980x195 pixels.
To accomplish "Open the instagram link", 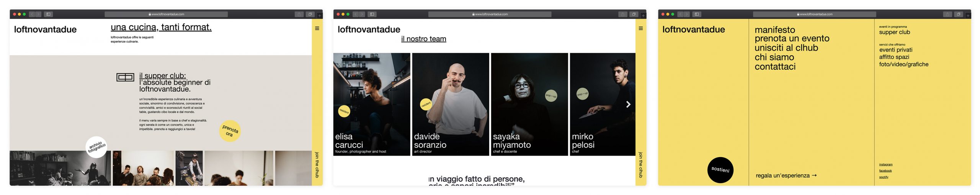I will tap(885, 164).
